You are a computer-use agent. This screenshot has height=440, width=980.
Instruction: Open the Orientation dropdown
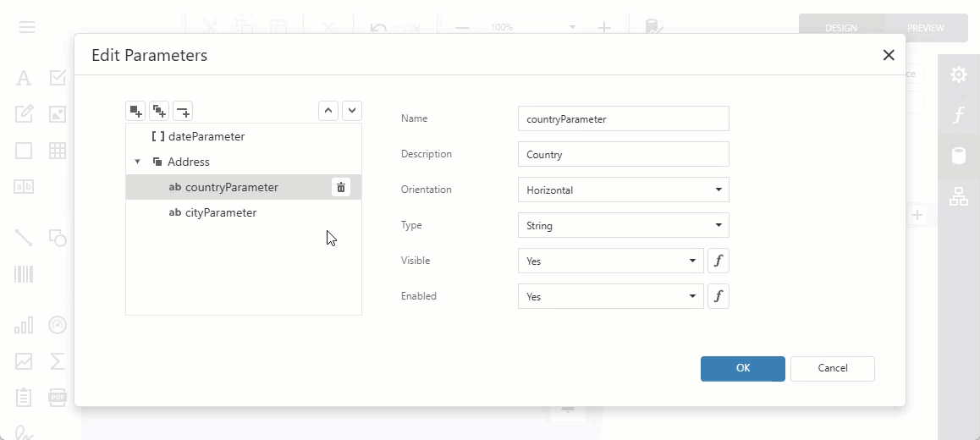click(x=623, y=190)
